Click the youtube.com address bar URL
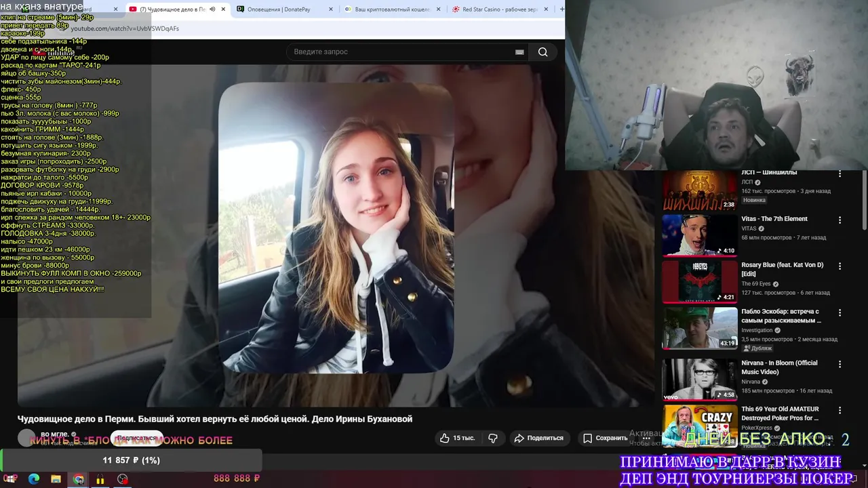 (125, 28)
